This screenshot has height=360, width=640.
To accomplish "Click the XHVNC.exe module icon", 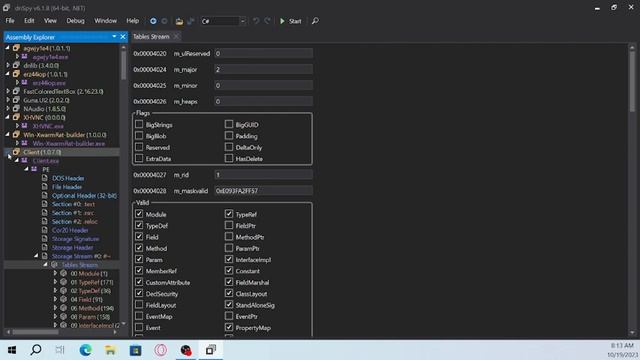I will 25,126.
